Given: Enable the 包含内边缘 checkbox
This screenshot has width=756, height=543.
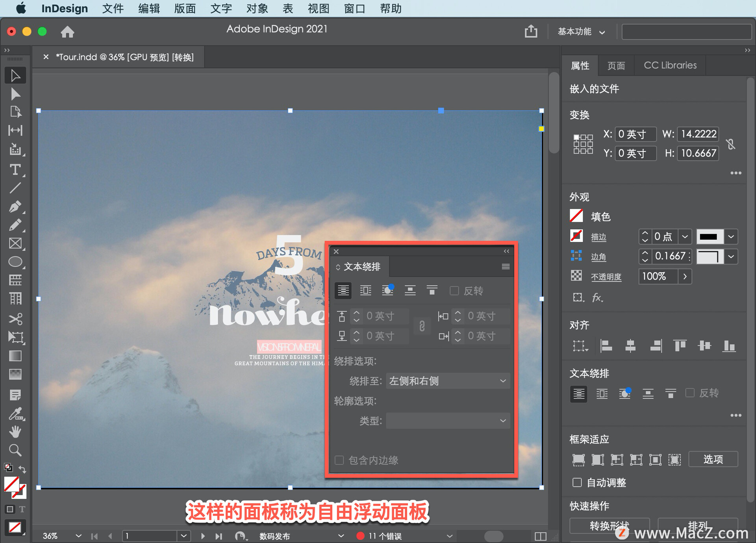Looking at the screenshot, I should pyautogui.click(x=341, y=460).
